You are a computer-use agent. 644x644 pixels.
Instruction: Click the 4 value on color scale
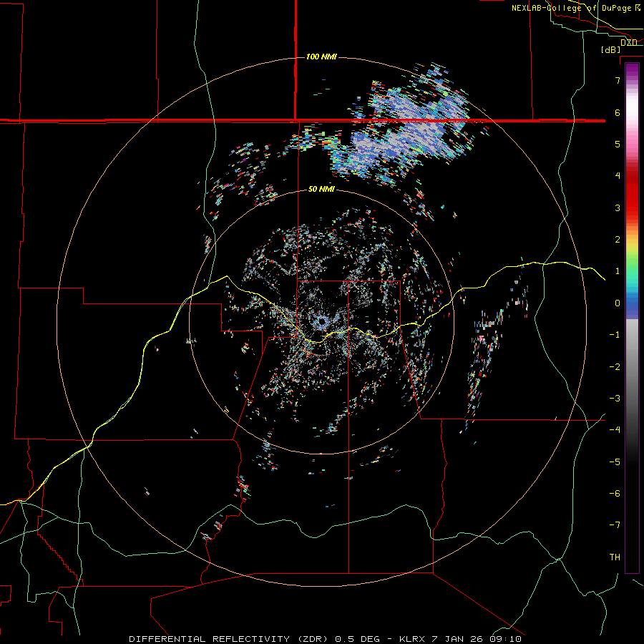[618, 176]
